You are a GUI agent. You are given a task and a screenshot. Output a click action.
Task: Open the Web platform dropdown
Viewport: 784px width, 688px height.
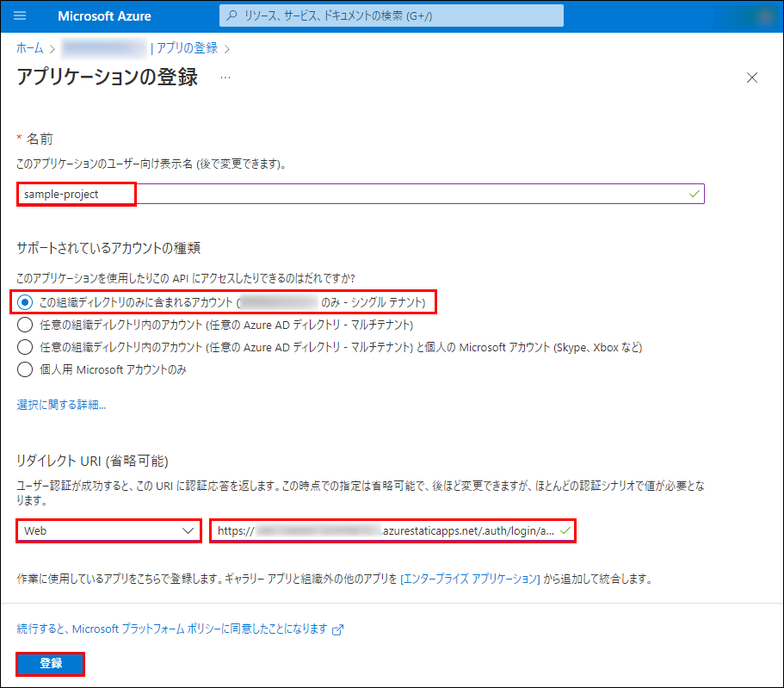pyautogui.click(x=108, y=531)
